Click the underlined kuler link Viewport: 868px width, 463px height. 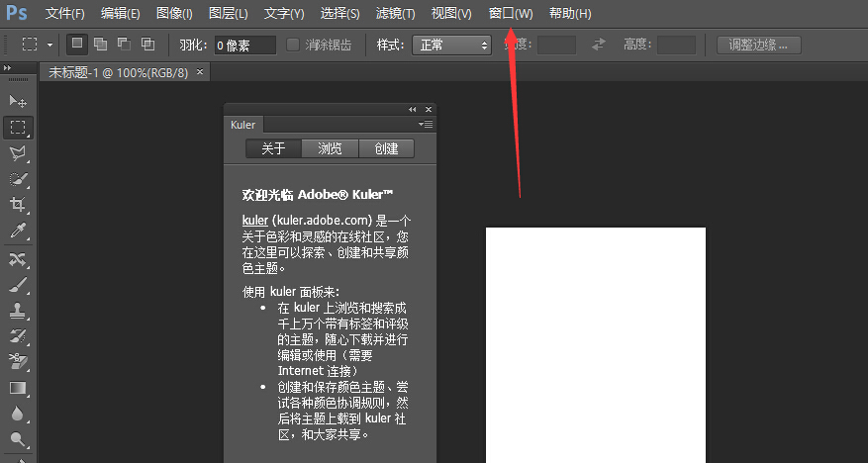click(255, 219)
